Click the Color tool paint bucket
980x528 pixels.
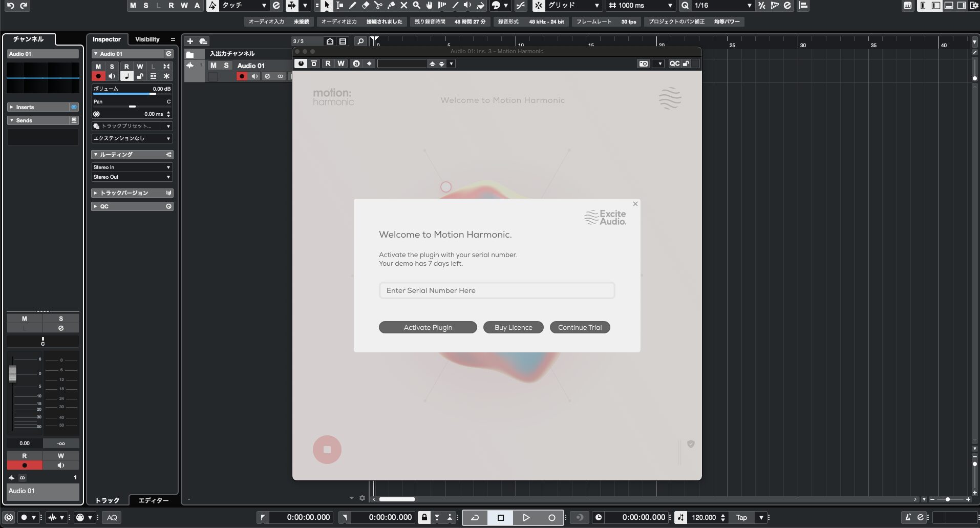tap(480, 6)
